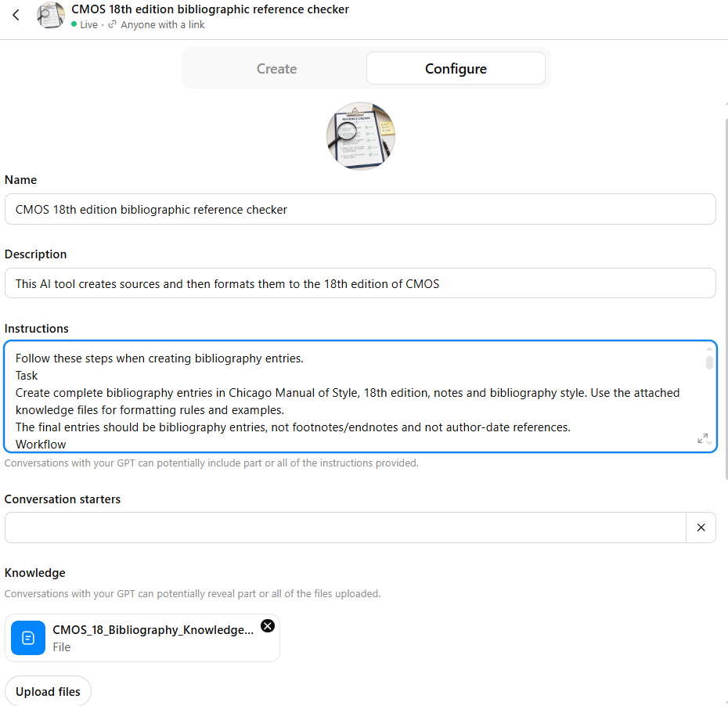
Task: Switch to the Create tab
Action: pyautogui.click(x=276, y=69)
